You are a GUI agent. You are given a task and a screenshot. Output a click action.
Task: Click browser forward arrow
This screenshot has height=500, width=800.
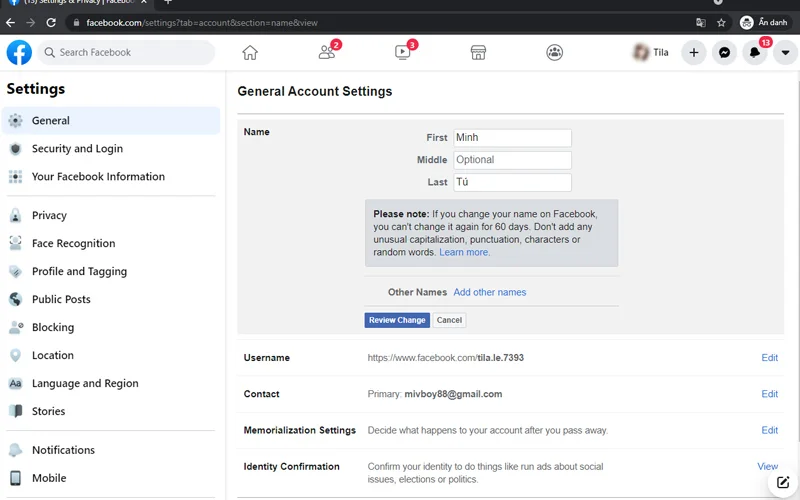tap(31, 22)
